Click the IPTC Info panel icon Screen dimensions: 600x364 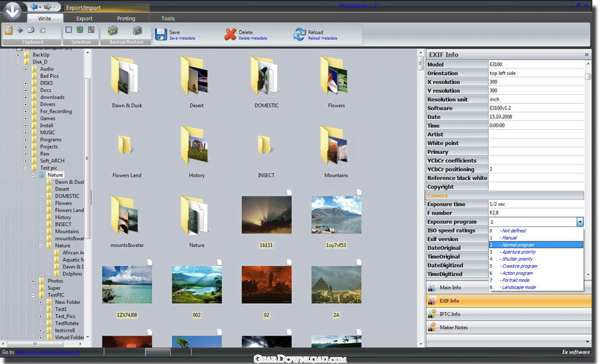pyautogui.click(x=432, y=314)
